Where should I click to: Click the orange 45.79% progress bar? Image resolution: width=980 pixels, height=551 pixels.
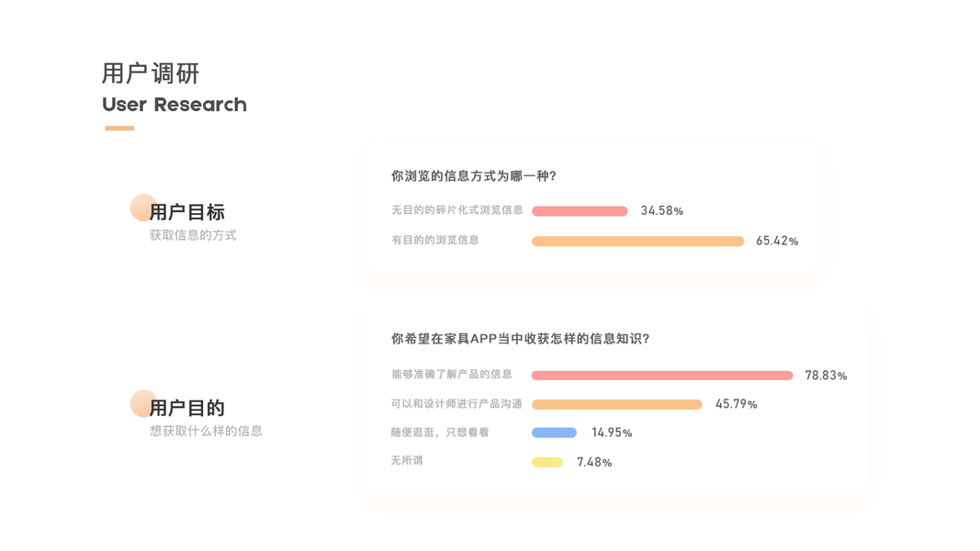pyautogui.click(x=616, y=405)
